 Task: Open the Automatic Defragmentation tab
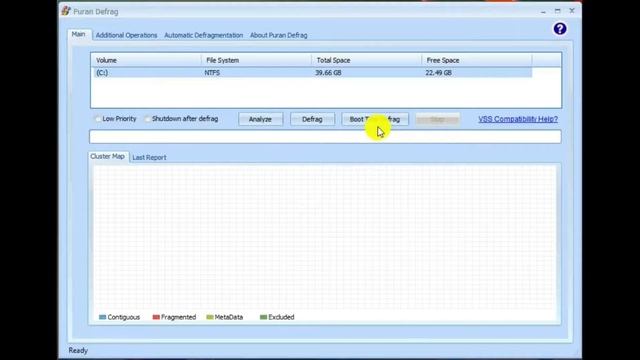(x=203, y=35)
